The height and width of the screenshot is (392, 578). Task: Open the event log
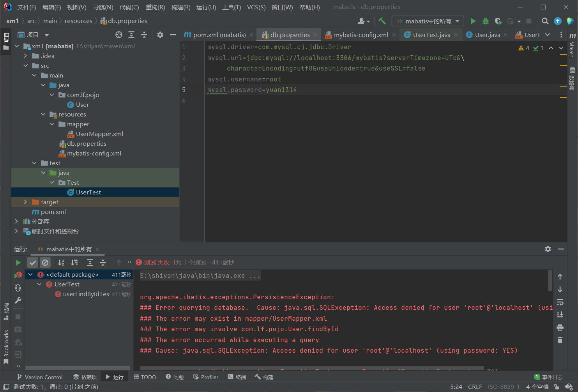(548, 377)
